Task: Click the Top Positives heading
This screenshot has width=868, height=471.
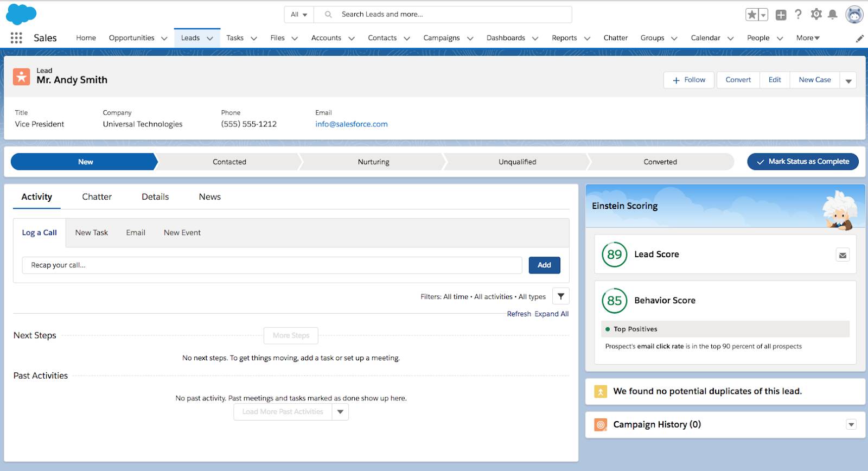Action: point(635,329)
